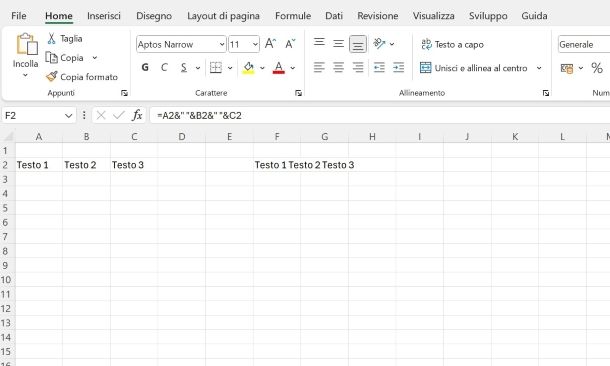The image size is (610, 366).
Task: Open the Sviluppo tab
Action: click(488, 16)
